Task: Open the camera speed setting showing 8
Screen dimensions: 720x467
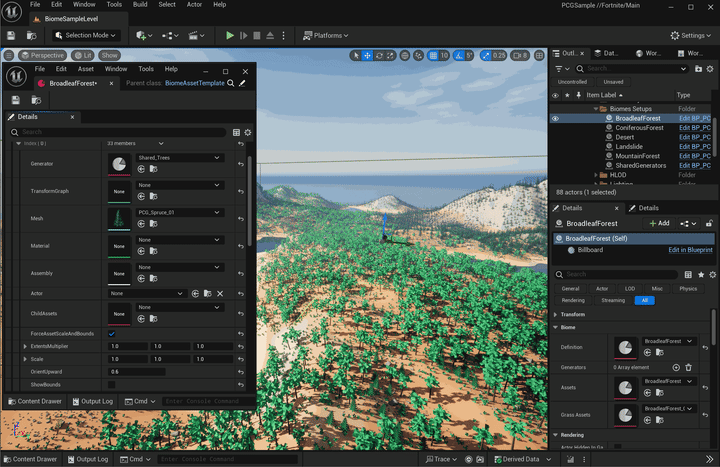Action: (x=520, y=56)
